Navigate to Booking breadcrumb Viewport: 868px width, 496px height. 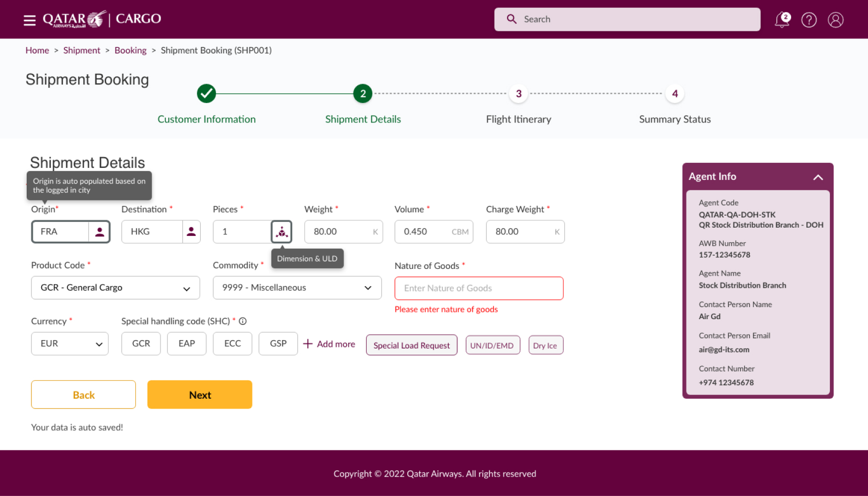click(x=130, y=50)
